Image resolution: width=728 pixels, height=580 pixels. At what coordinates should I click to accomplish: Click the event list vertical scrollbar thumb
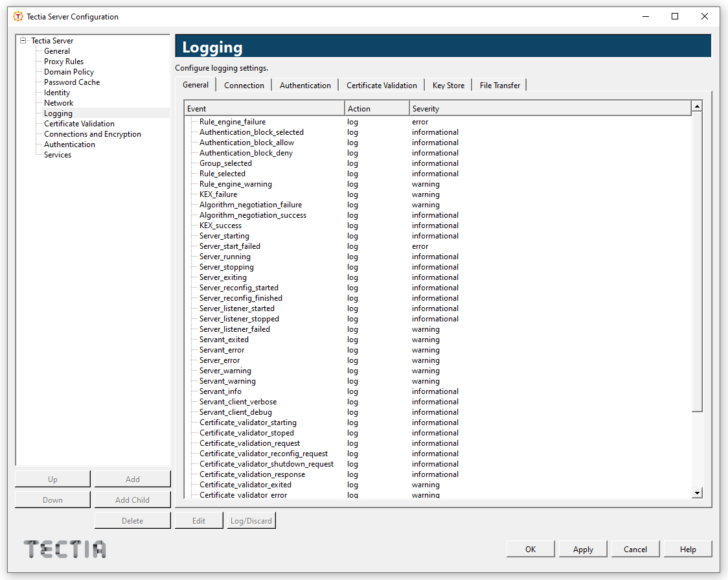696,261
